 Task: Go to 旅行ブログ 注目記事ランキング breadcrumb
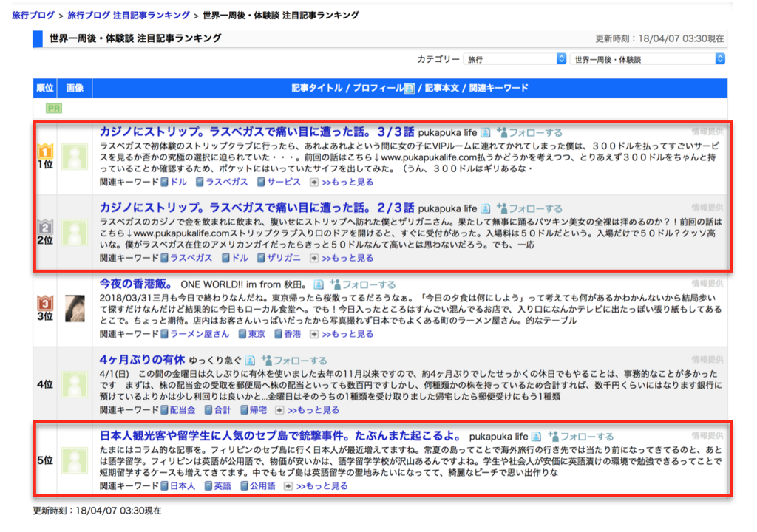[x=129, y=16]
